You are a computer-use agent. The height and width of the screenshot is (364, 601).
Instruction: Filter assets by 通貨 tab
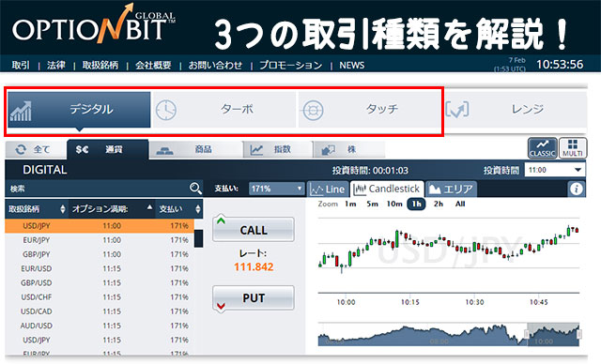click(x=108, y=149)
